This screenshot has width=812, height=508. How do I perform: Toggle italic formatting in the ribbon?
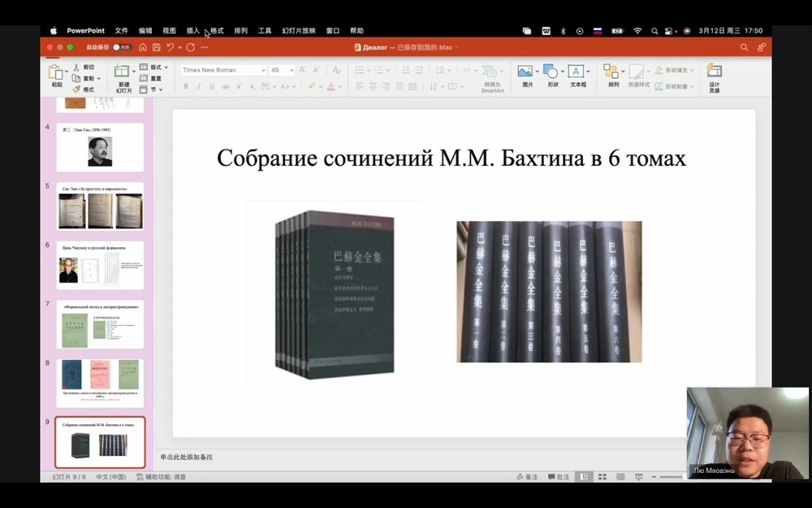pyautogui.click(x=198, y=85)
